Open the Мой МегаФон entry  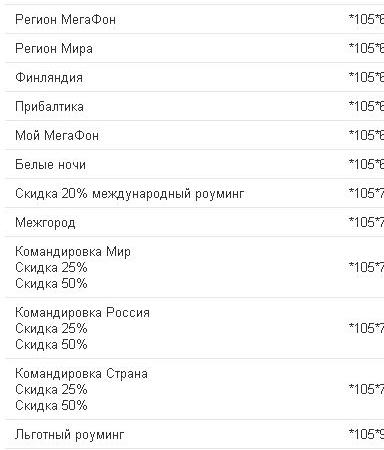57,135
